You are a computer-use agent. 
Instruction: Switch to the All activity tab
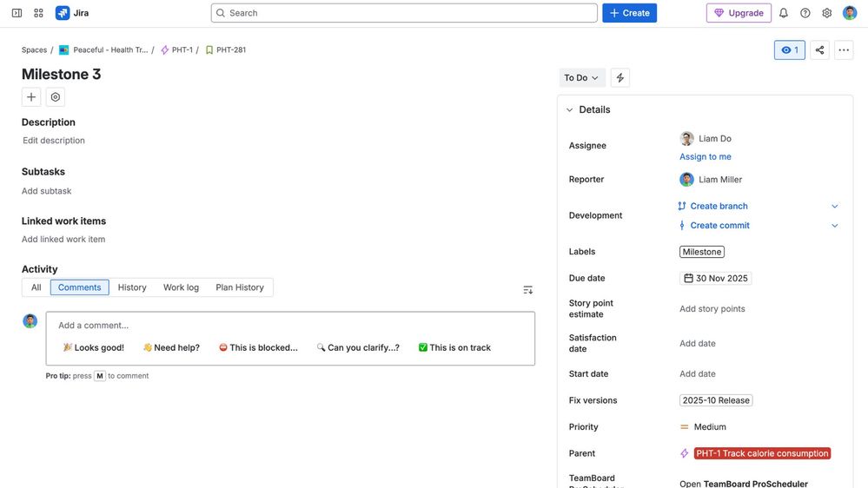click(x=36, y=287)
